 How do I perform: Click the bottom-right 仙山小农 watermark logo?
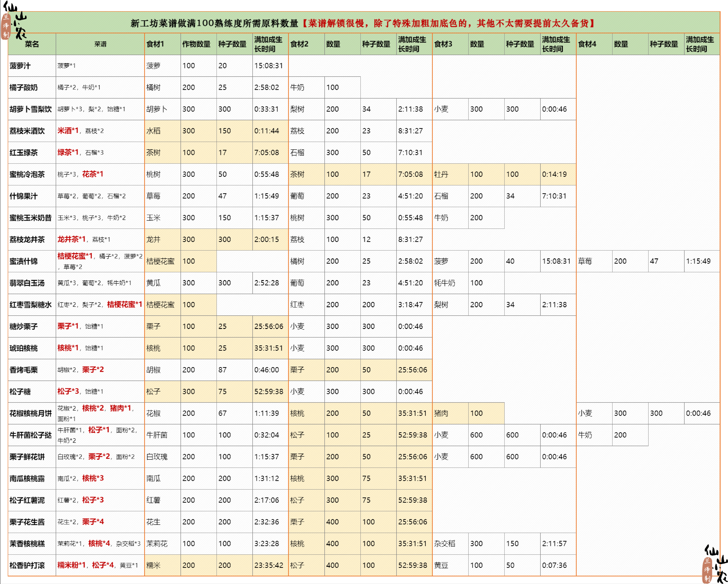coord(715,564)
